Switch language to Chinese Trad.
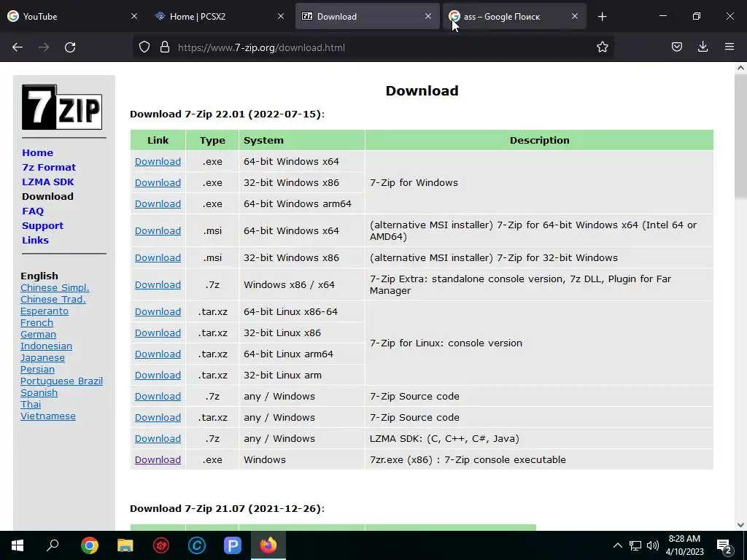This screenshot has height=560, width=747. pyautogui.click(x=53, y=299)
